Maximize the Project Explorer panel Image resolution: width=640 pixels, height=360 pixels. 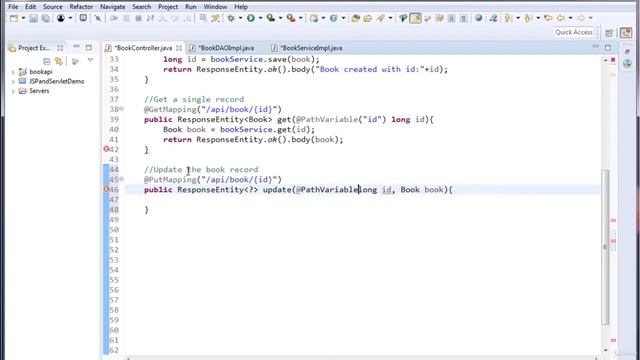(89, 48)
